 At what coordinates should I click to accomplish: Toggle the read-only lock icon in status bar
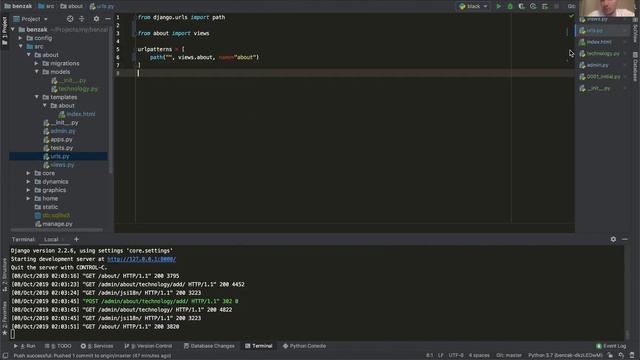(x=610, y=356)
